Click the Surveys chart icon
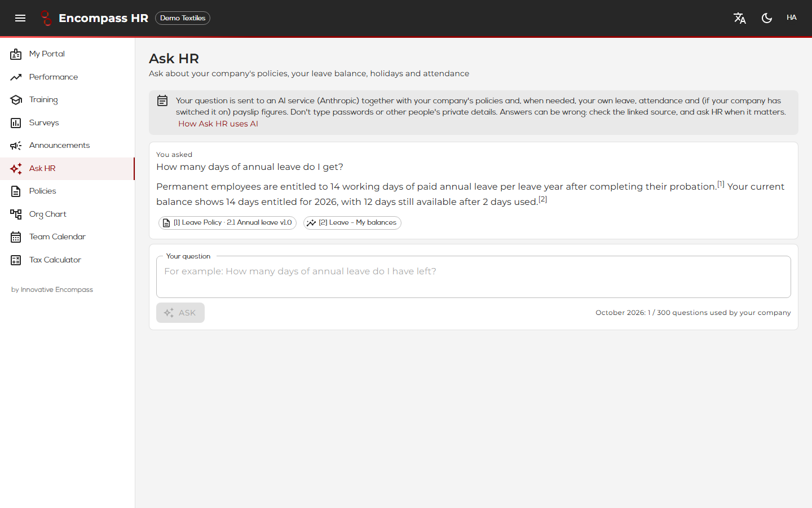This screenshot has width=812, height=508. click(x=16, y=122)
